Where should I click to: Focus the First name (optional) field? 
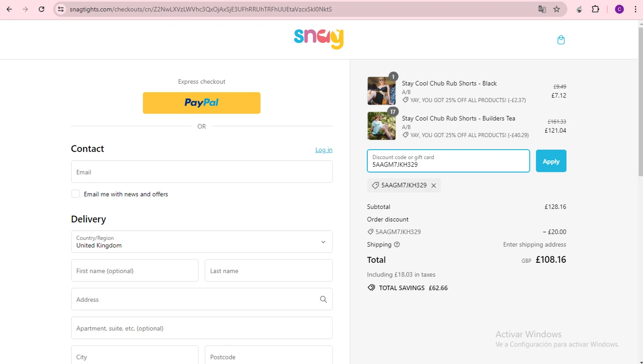coord(135,271)
